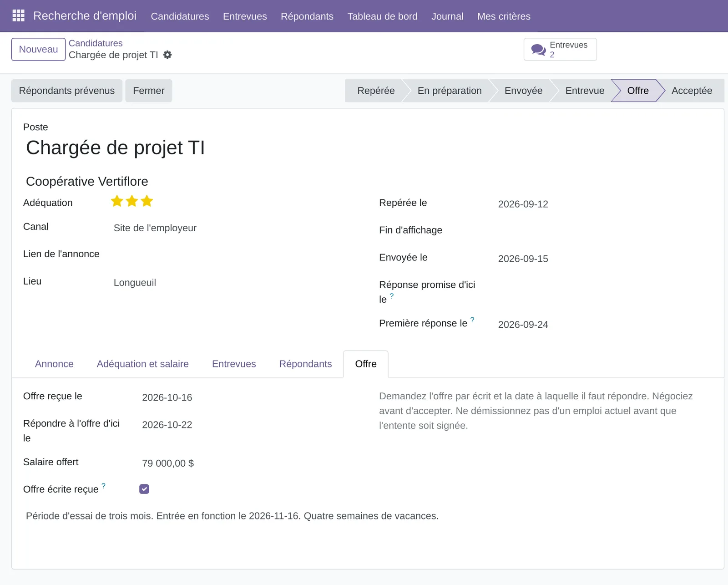This screenshot has width=728, height=585.
Task: Set stage to Acceptée
Action: (692, 91)
